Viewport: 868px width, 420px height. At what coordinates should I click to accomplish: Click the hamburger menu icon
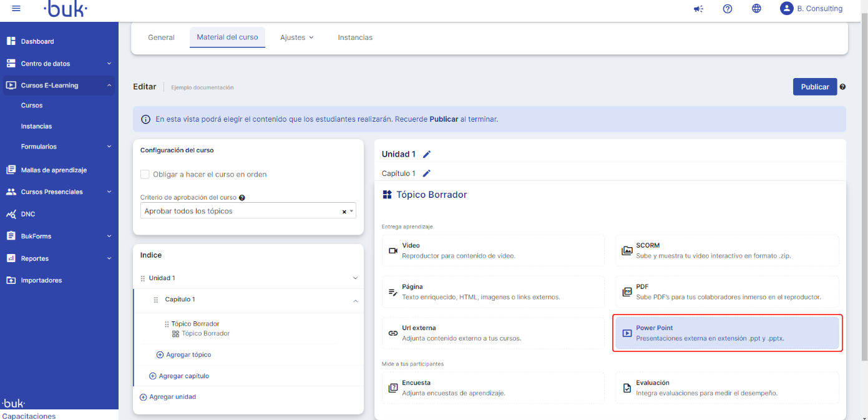pyautogui.click(x=16, y=9)
